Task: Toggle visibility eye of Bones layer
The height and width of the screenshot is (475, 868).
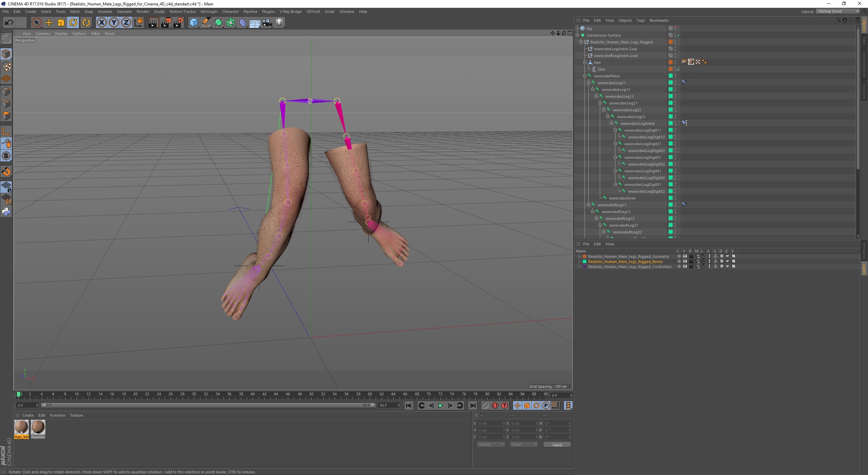Action: [685, 262]
